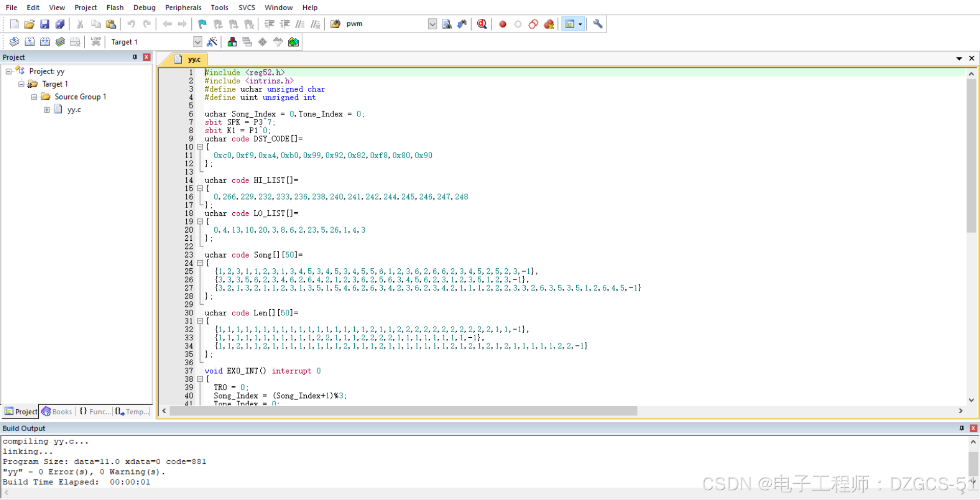
Task: Create a new file via toolbar
Action: click(x=14, y=24)
